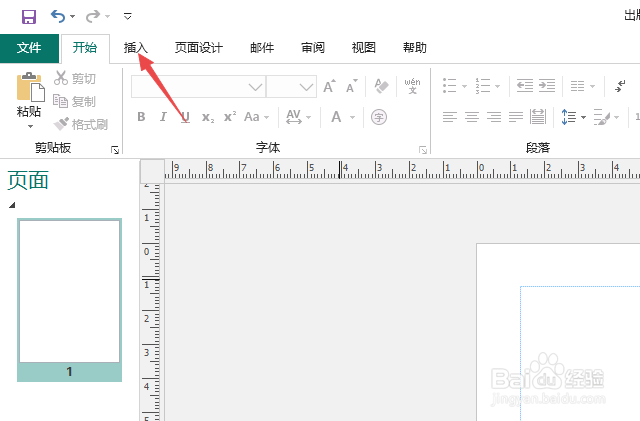Open the 文件 (File) tab

29,48
